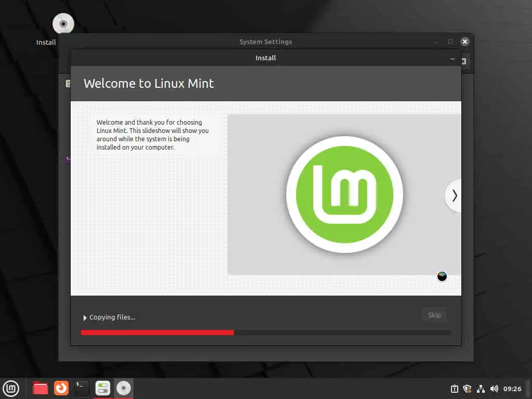Open the network connection tray icon
This screenshot has width=532, height=399.
[481, 389]
